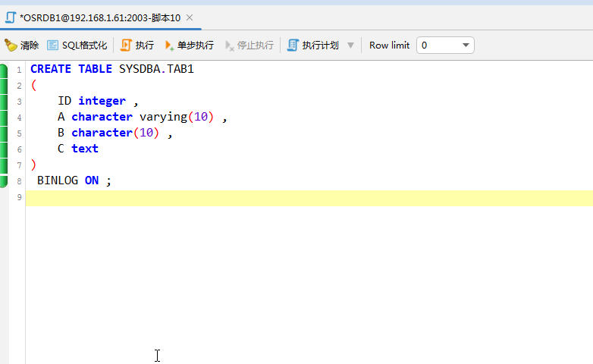Place cursor on highlighted empty line 9
593x364 pixels.
pyautogui.click(x=303, y=198)
